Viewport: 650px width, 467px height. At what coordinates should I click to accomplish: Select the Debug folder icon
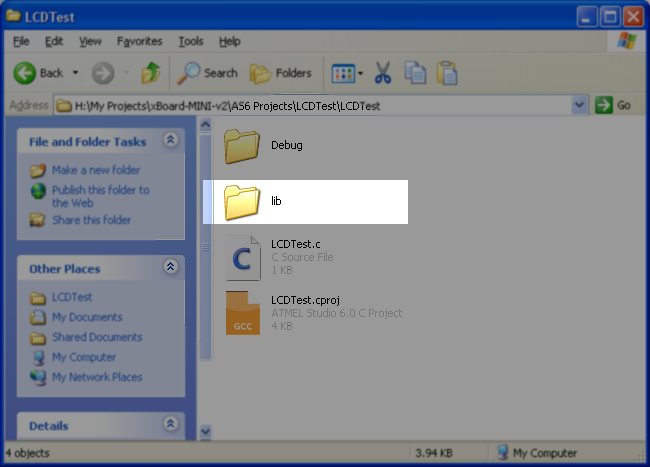click(242, 146)
